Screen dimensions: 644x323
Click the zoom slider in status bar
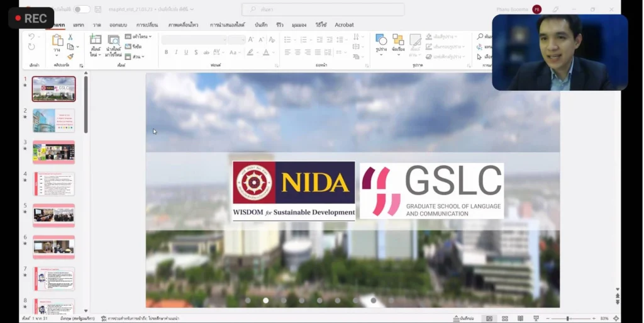pos(571,319)
